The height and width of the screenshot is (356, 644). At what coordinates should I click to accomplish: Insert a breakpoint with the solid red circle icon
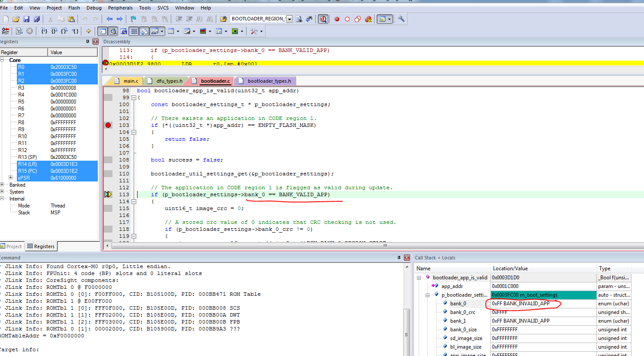click(x=337, y=19)
